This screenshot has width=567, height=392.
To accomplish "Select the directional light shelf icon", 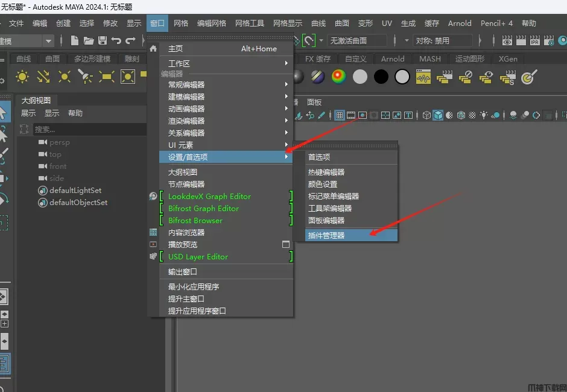I will (43, 77).
